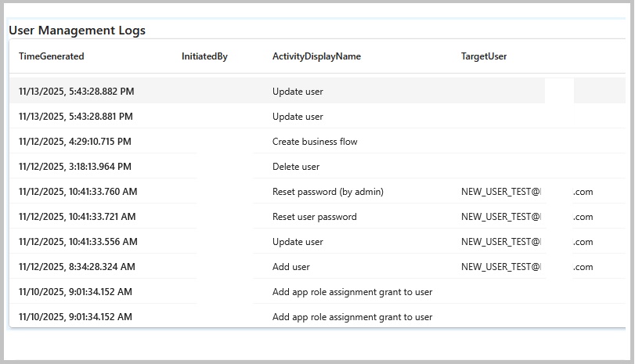635x364 pixels.
Task: Click the target user in the Add user row
Action: click(501, 267)
